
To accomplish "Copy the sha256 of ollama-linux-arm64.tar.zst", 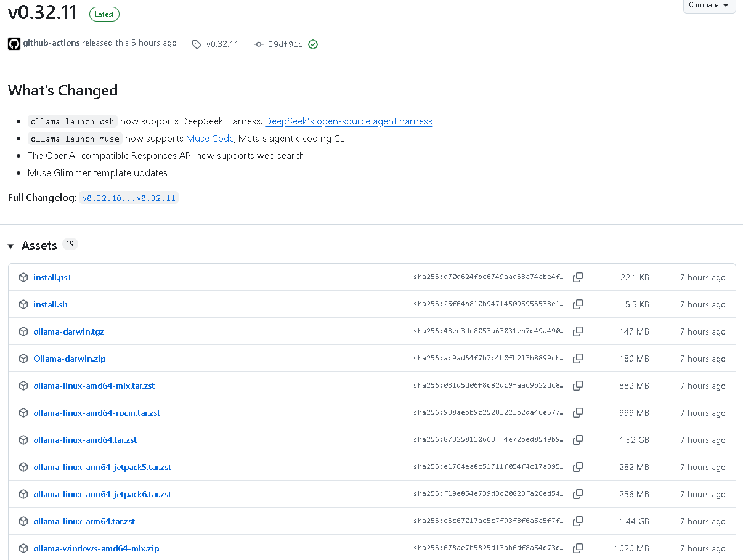I will pos(578,521).
